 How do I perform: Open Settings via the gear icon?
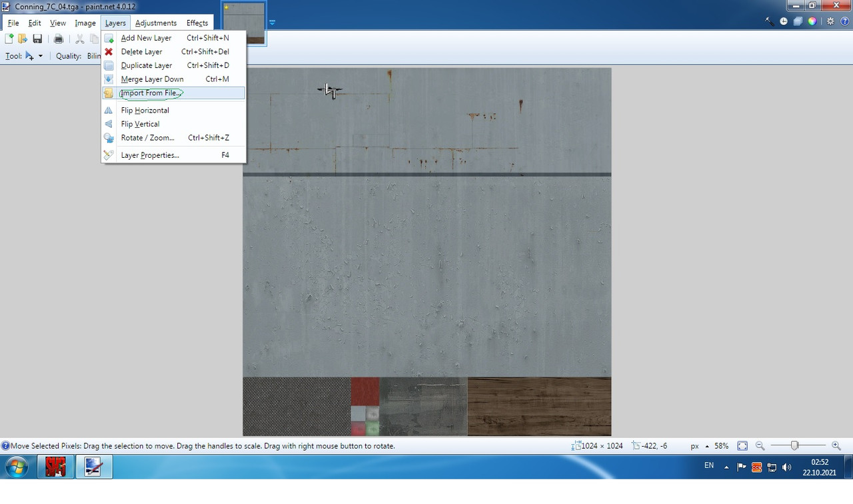(830, 21)
